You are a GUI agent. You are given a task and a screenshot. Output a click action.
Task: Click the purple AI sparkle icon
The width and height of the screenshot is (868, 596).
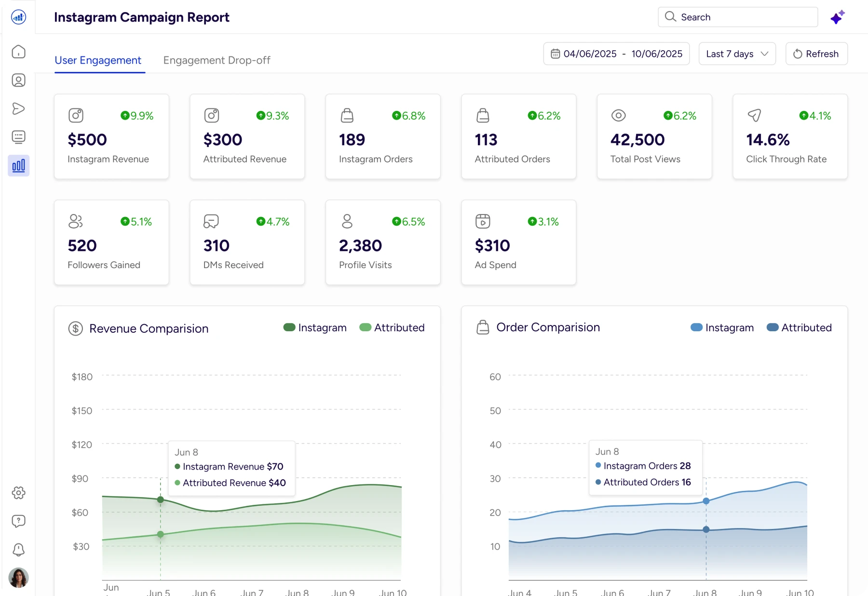837,17
